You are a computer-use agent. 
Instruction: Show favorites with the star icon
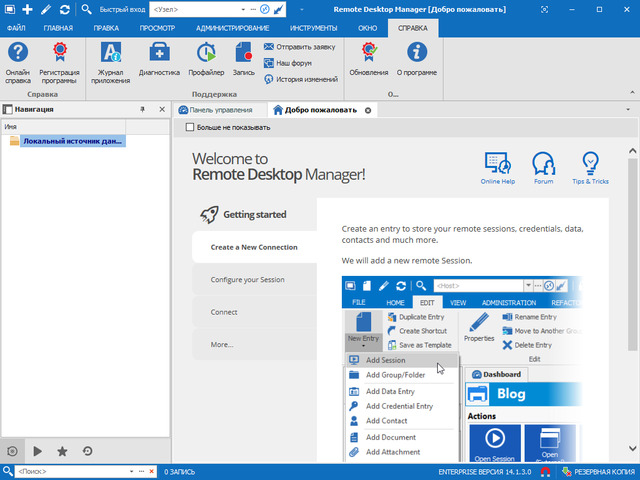[63, 451]
